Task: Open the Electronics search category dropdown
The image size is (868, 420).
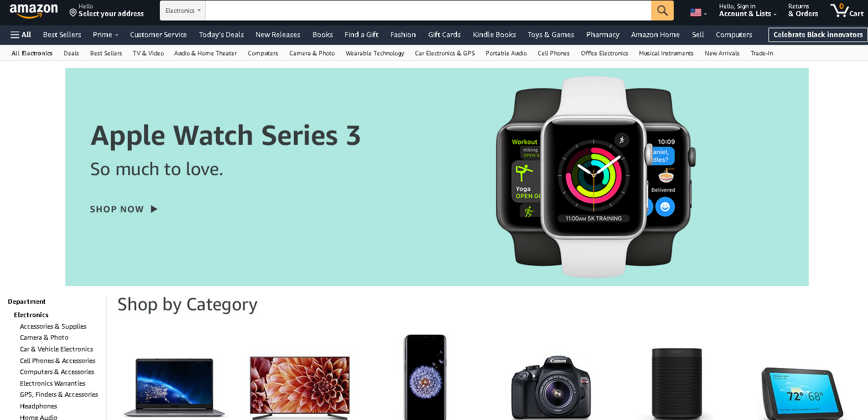Action: pos(183,11)
